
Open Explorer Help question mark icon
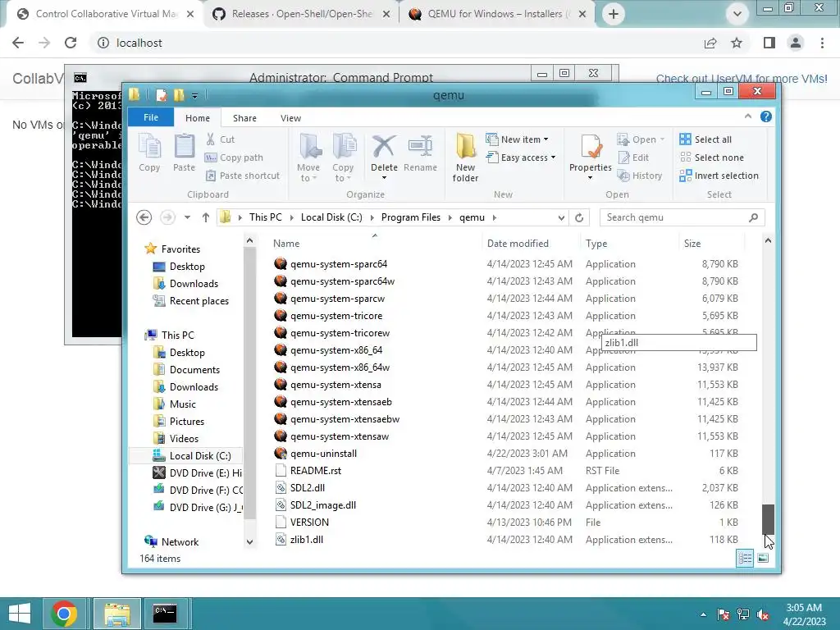click(x=766, y=116)
